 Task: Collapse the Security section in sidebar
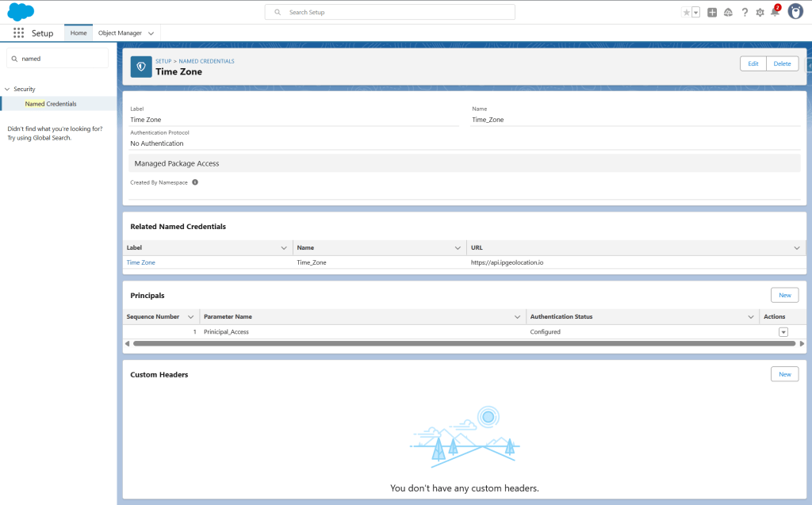pyautogui.click(x=7, y=89)
